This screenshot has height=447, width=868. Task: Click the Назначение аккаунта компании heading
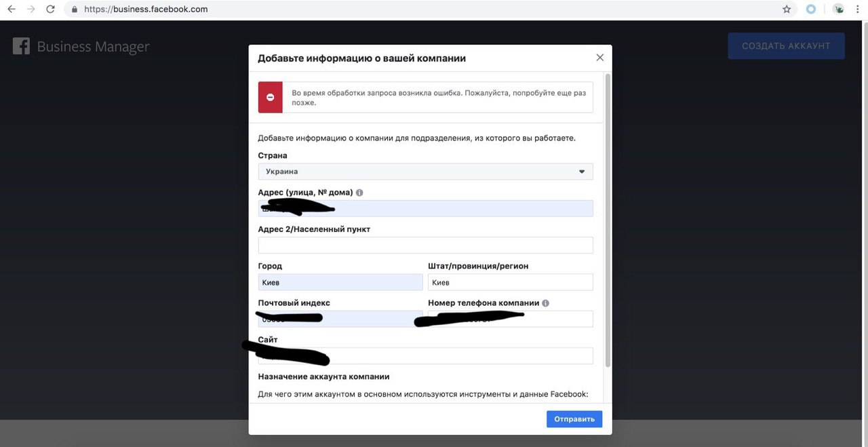[323, 376]
